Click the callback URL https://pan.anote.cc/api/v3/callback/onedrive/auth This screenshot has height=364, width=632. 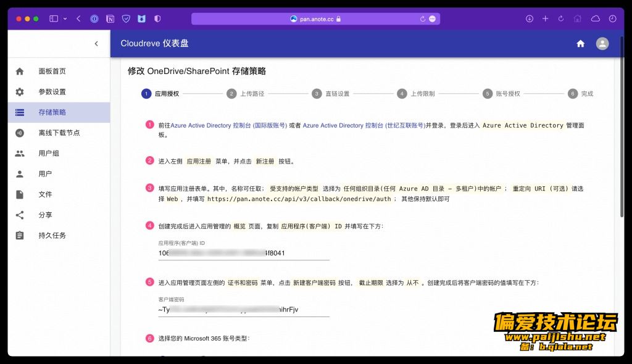pyautogui.click(x=299, y=199)
